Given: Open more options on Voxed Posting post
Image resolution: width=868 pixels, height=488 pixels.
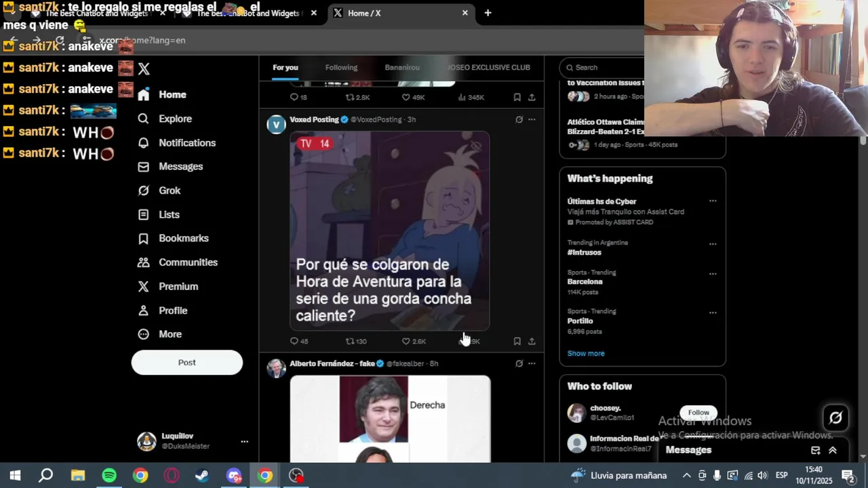Looking at the screenshot, I should (532, 119).
